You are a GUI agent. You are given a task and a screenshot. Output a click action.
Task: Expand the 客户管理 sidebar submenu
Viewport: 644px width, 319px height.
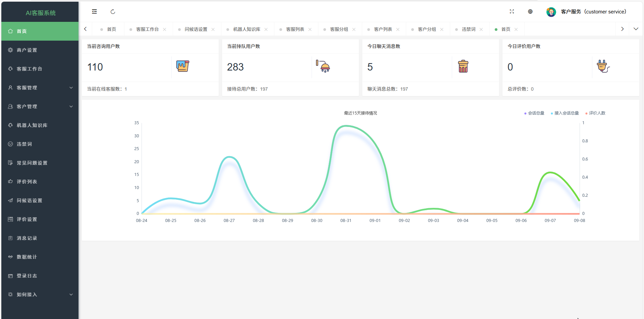pyautogui.click(x=40, y=106)
